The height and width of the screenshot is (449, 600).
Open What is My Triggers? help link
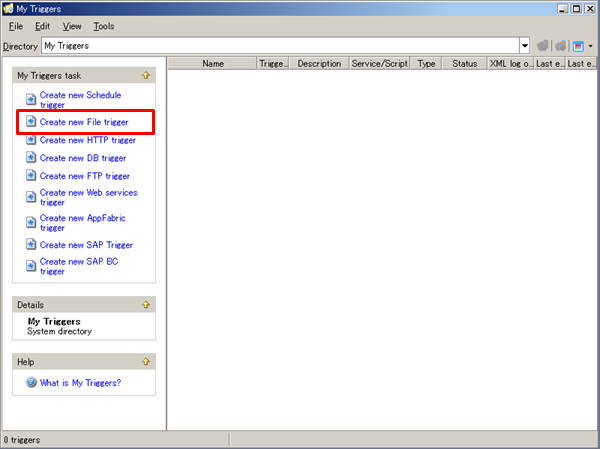80,382
